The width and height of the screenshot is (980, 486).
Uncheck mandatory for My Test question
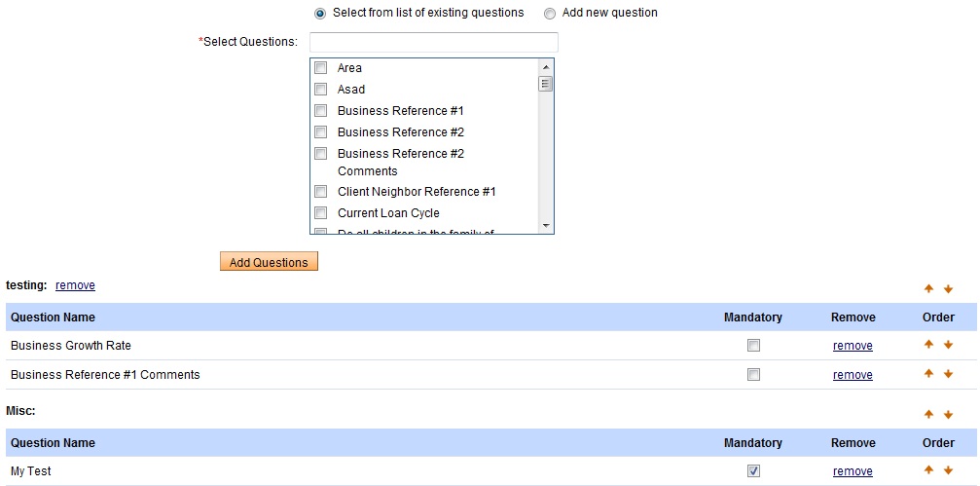(753, 471)
